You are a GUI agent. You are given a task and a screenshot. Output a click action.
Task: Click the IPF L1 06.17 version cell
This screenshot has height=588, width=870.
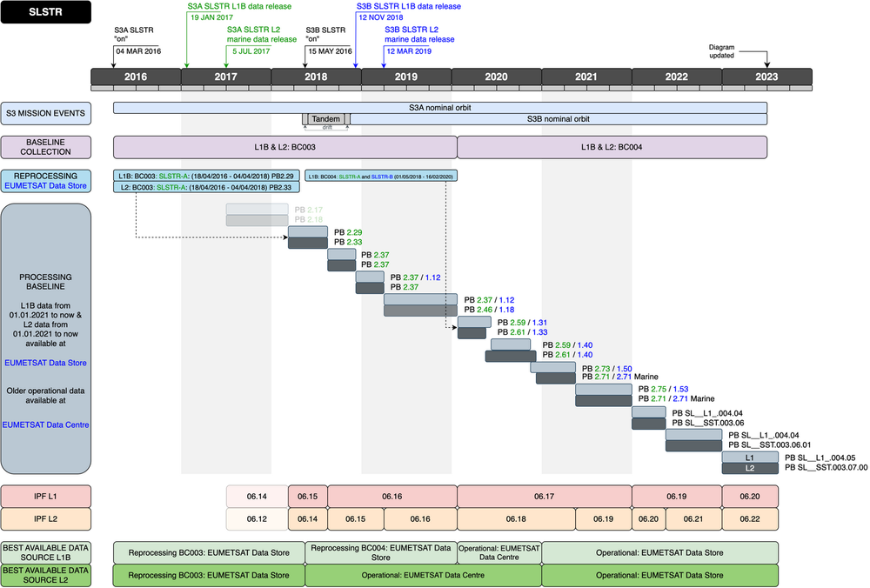544,496
